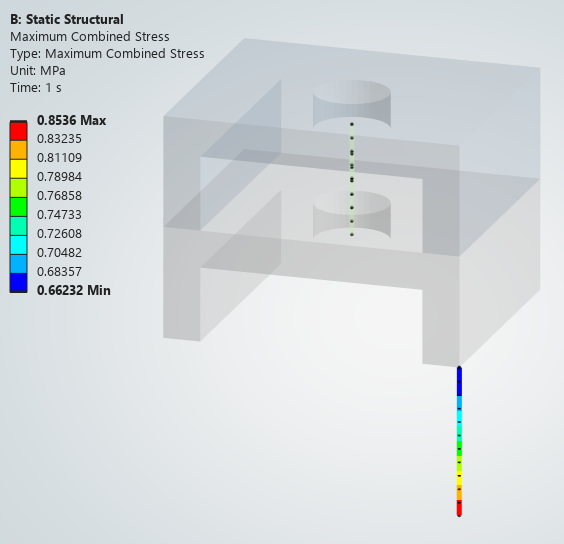Click the 0.78984 legend value label

tap(59, 177)
